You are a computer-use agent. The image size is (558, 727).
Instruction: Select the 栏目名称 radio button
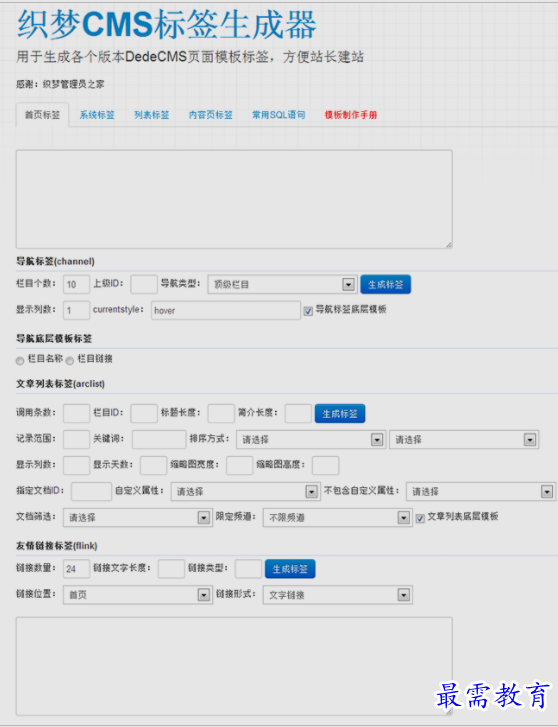click(x=20, y=360)
